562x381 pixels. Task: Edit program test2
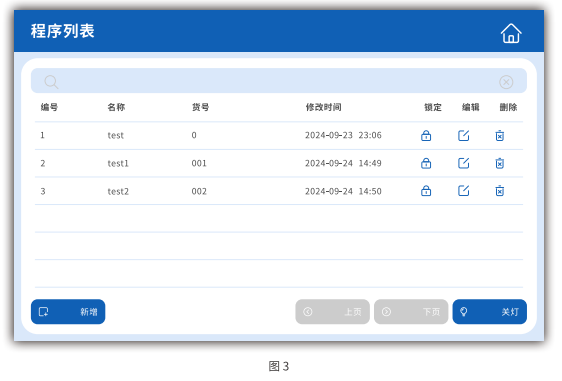click(463, 191)
